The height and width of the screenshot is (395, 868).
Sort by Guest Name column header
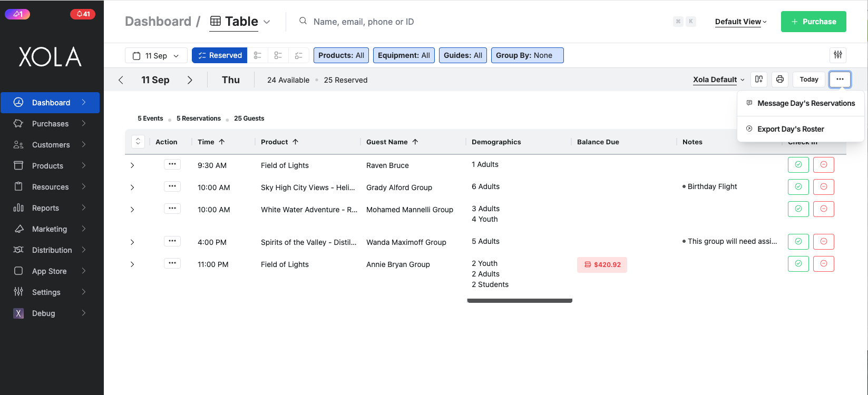click(x=392, y=142)
